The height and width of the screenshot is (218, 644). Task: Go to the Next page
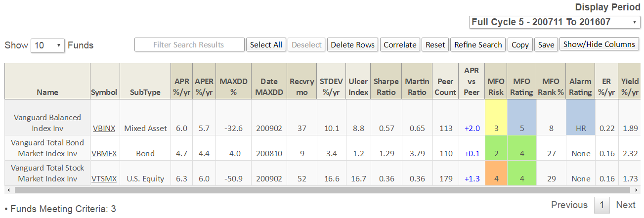click(625, 205)
